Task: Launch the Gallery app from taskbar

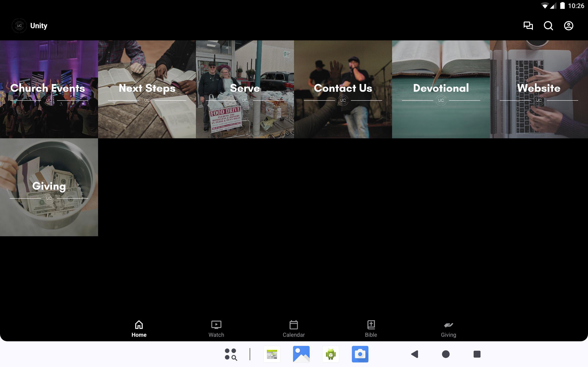Action: pyautogui.click(x=301, y=354)
